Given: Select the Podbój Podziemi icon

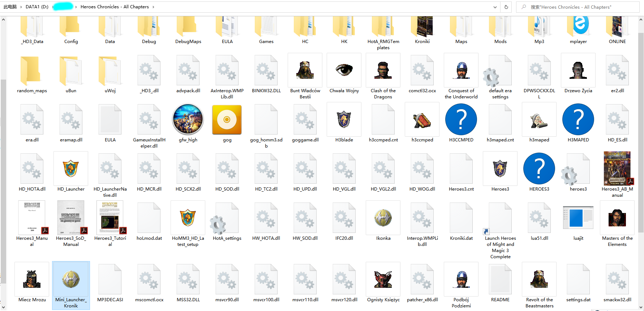Looking at the screenshot, I should click(461, 279).
